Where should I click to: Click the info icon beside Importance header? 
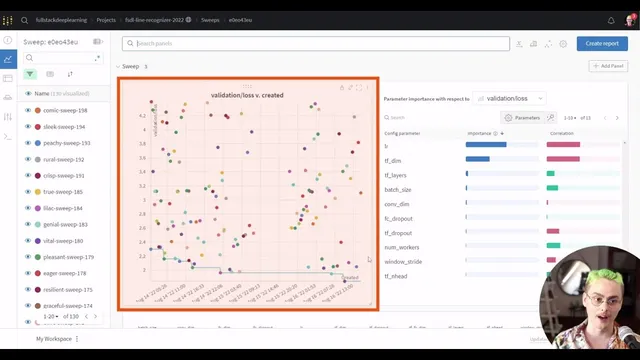tap(496, 133)
